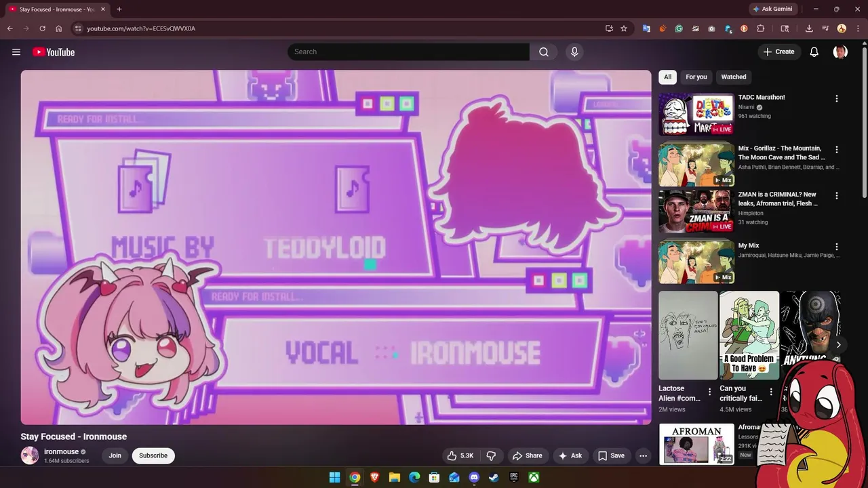Go to YouTube home via logo
This screenshot has width=868, height=488.
54,52
